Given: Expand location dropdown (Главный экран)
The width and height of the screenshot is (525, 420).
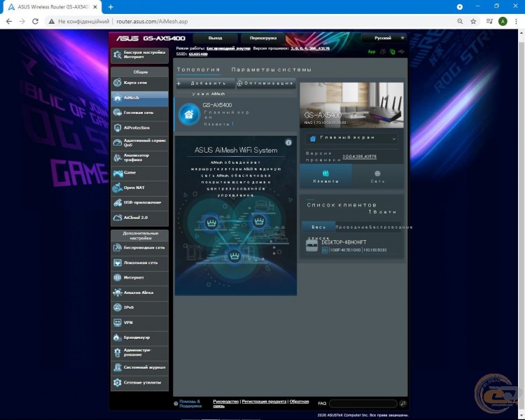Looking at the screenshot, I should pyautogui.click(x=352, y=138).
